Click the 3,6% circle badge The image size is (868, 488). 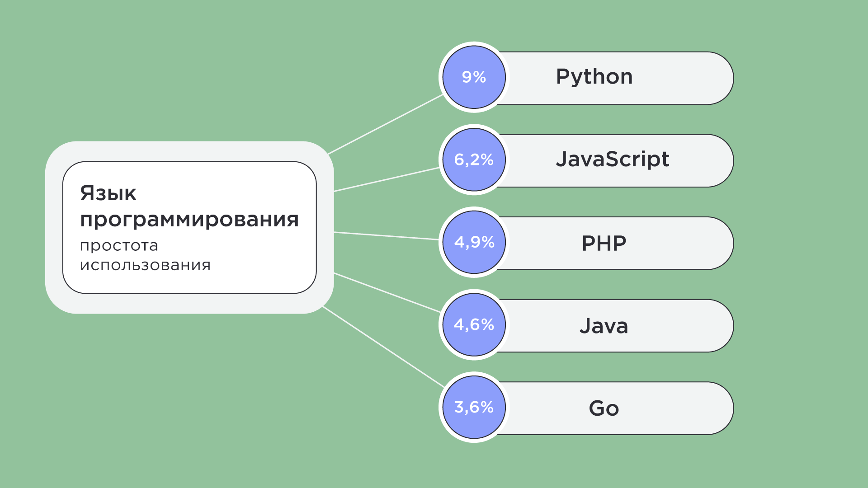pyautogui.click(x=474, y=407)
